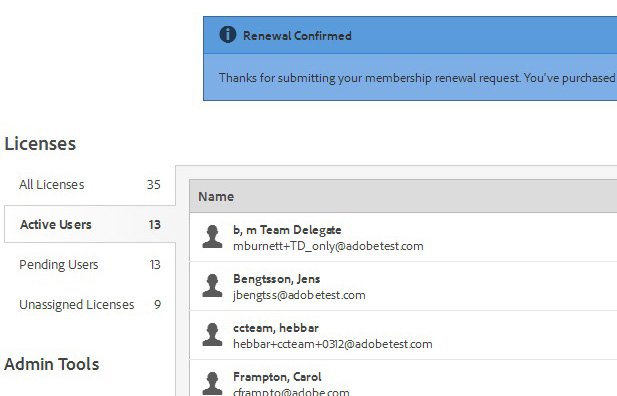Viewport: 617px width, 396px height.
Task: Open the Bengtsson, Jens user name
Action: pos(277,279)
